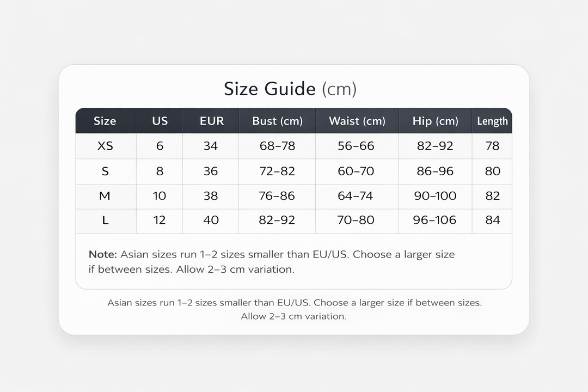Image resolution: width=588 pixels, height=392 pixels.
Task: Click the Waist (cm) column header
Action: pyautogui.click(x=357, y=121)
